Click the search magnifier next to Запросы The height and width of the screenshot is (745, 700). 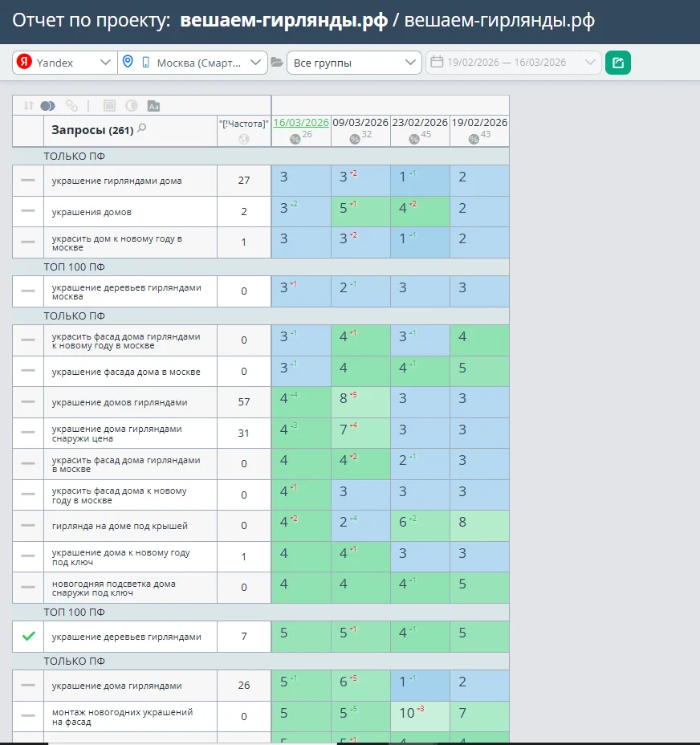point(142,128)
